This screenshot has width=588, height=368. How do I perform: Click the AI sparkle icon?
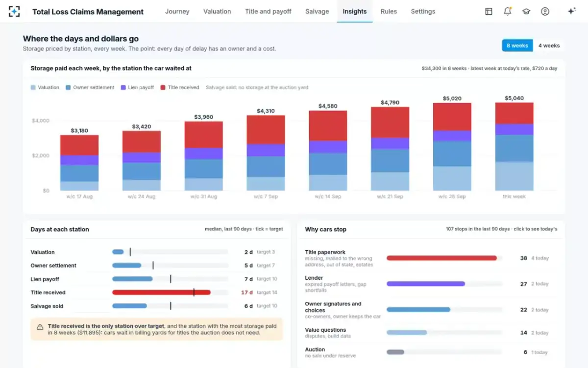coord(571,11)
